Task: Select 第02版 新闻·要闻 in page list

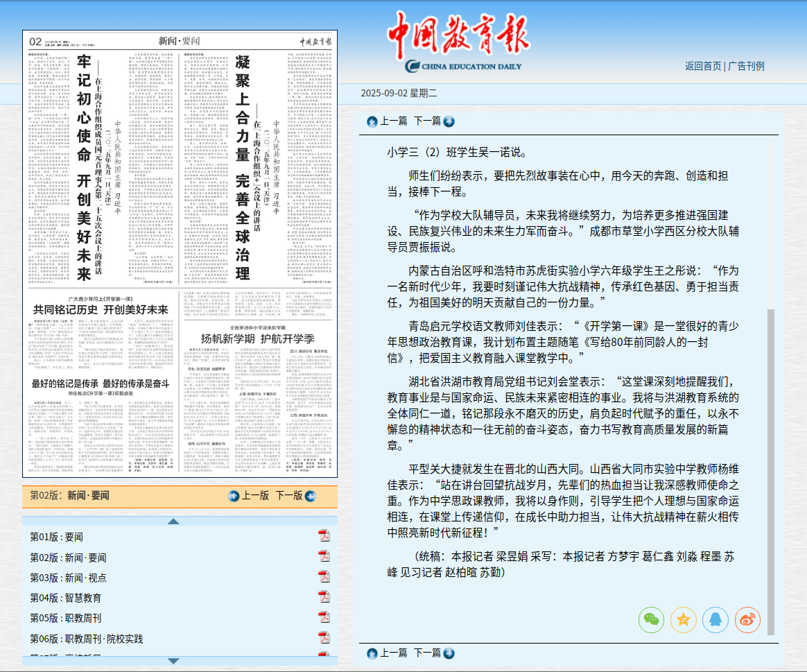Action: click(68, 557)
